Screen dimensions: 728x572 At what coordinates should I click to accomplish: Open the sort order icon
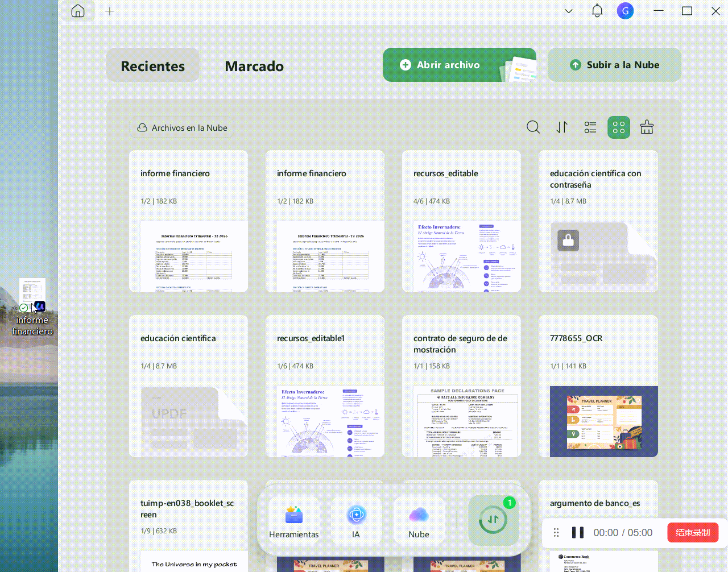562,127
